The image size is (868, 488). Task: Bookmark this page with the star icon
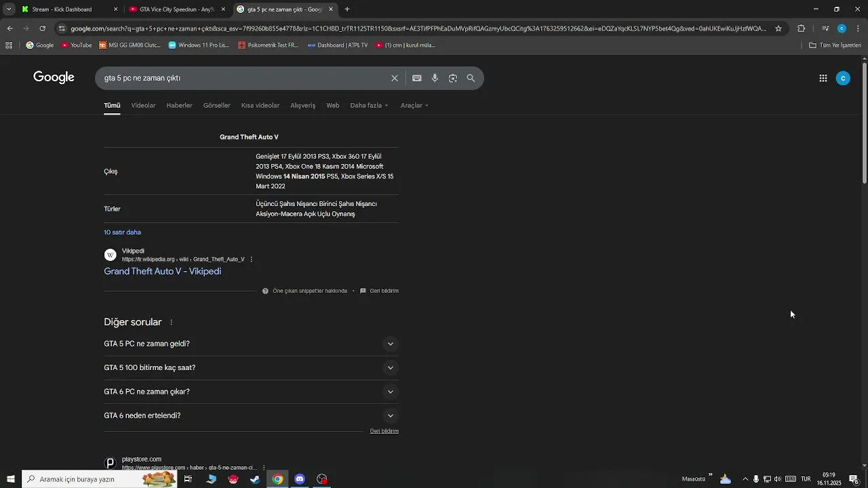click(778, 28)
